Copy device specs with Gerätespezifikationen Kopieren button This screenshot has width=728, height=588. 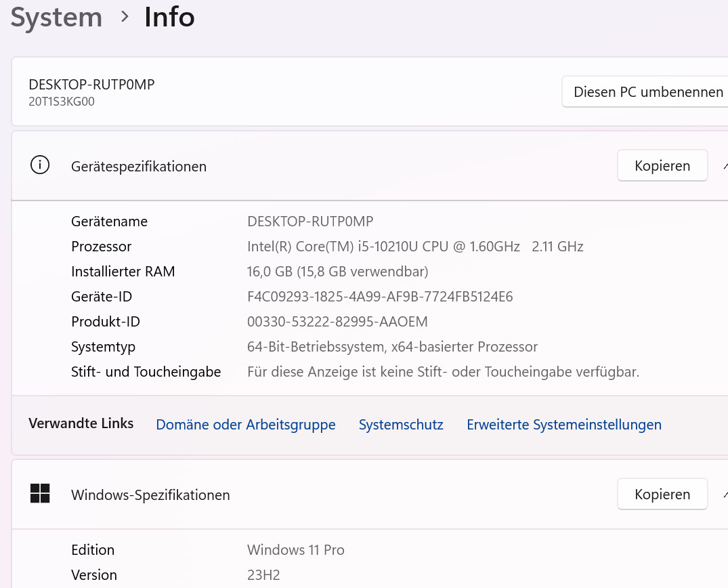tap(662, 166)
